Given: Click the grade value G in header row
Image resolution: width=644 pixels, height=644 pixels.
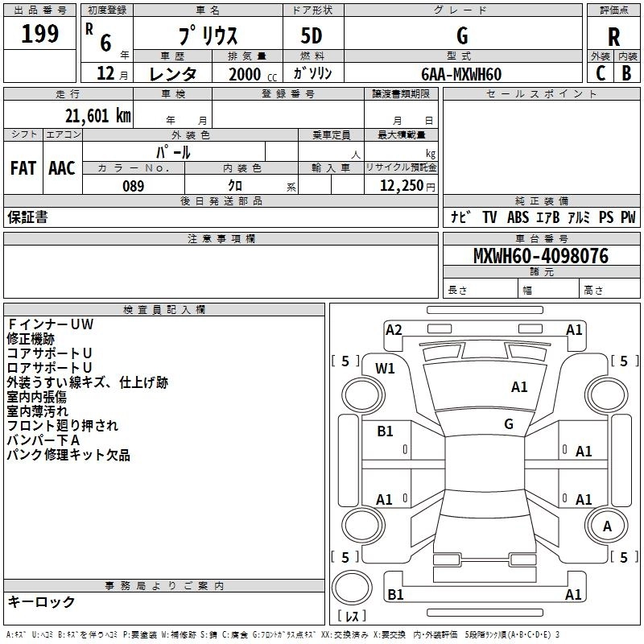Looking at the screenshot, I should [x=462, y=35].
